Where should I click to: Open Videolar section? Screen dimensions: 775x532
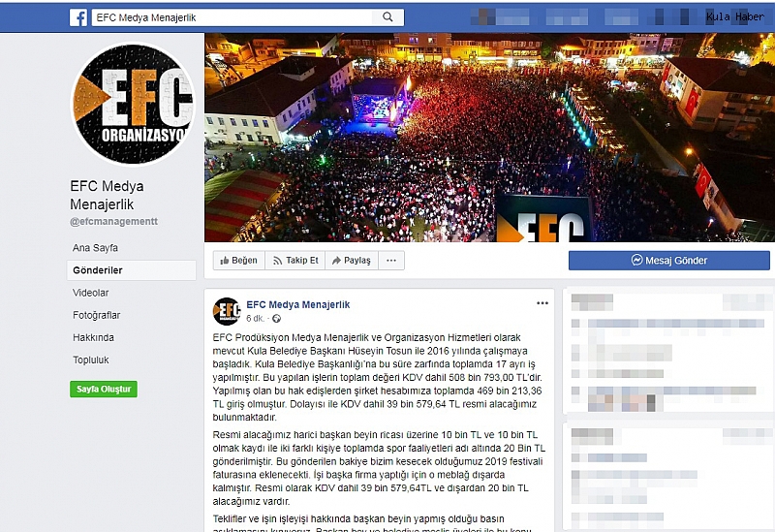coord(90,293)
